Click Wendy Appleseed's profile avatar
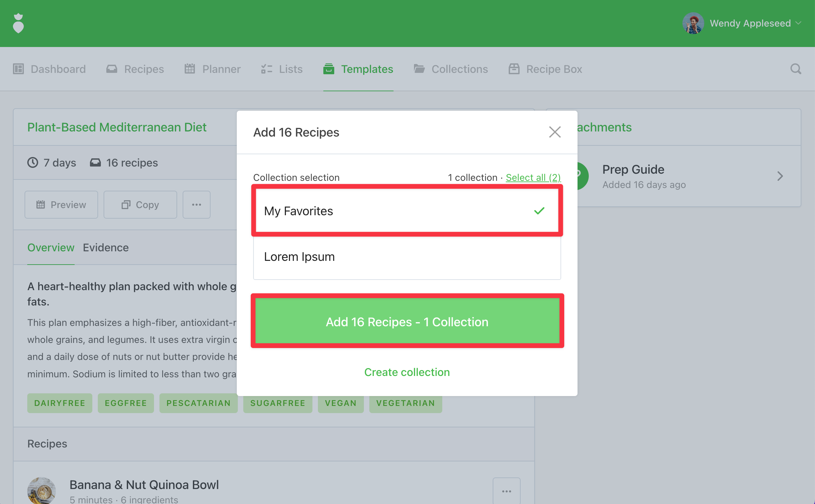The height and width of the screenshot is (504, 815). (x=693, y=23)
